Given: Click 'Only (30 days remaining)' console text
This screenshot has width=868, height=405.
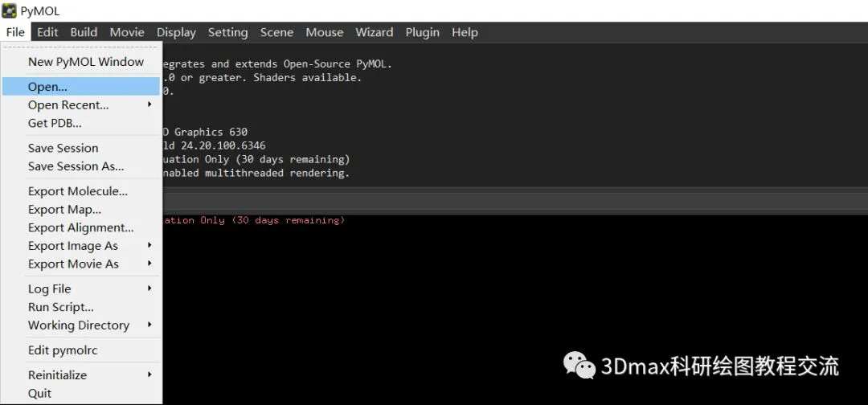Looking at the screenshot, I should click(x=276, y=159).
